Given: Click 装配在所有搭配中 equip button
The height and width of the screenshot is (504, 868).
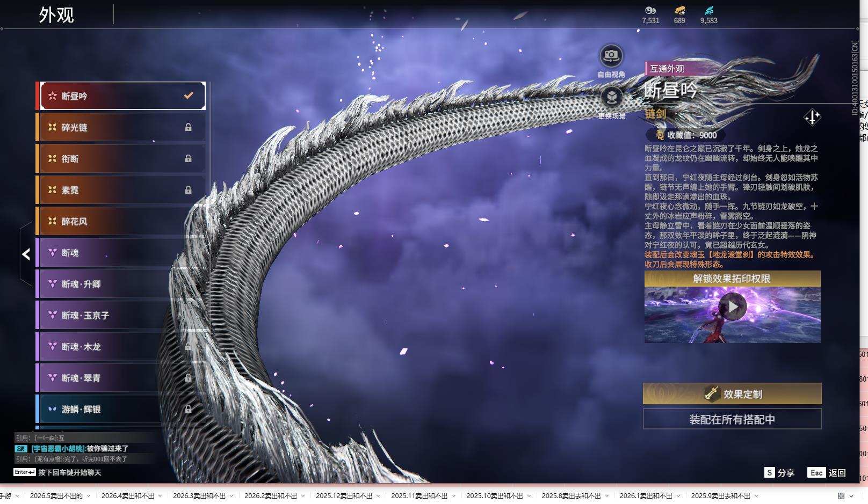Looking at the screenshot, I should click(732, 419).
